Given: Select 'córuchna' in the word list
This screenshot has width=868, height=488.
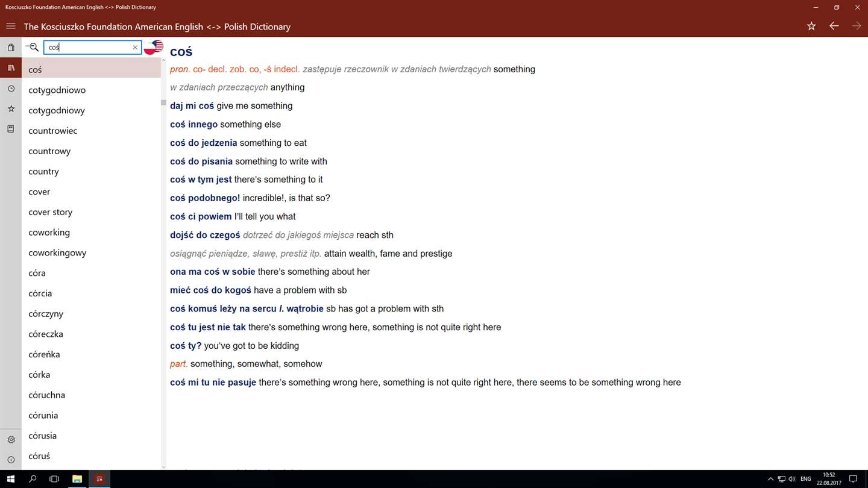Looking at the screenshot, I should tap(92, 395).
